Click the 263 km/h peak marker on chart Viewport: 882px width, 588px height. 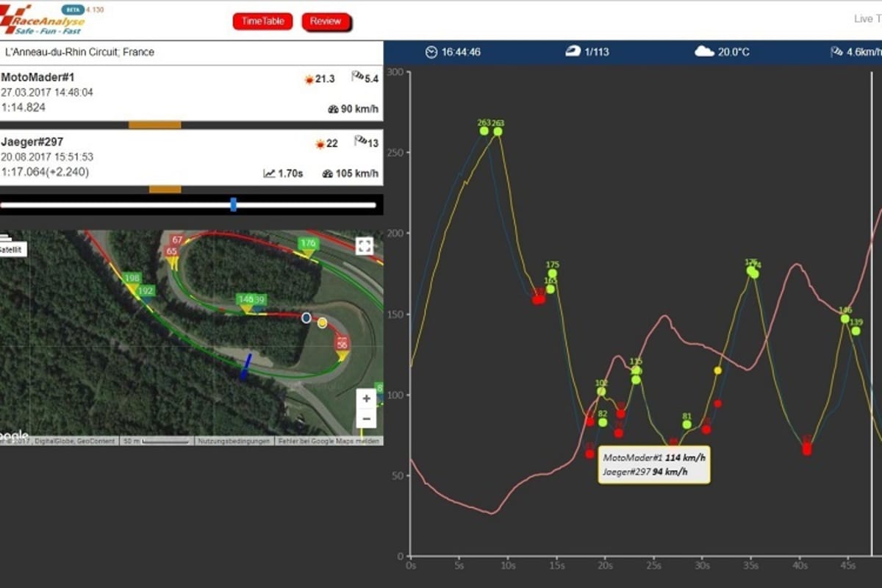pyautogui.click(x=484, y=130)
